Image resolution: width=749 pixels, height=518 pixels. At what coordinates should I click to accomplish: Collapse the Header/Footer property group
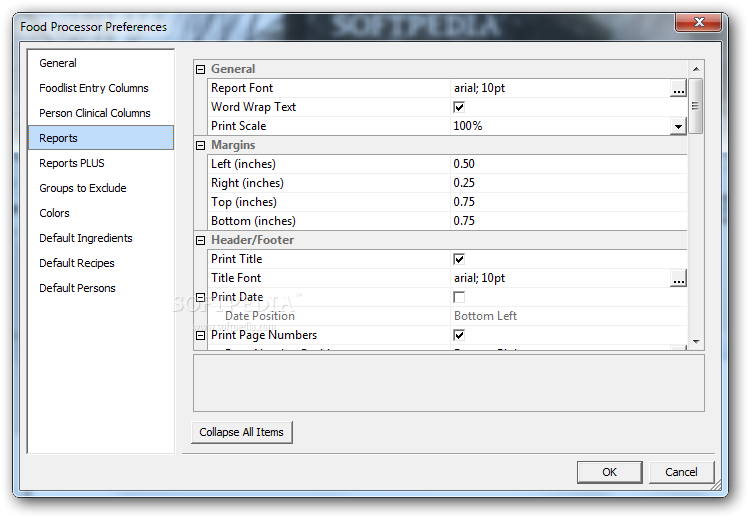[201, 240]
